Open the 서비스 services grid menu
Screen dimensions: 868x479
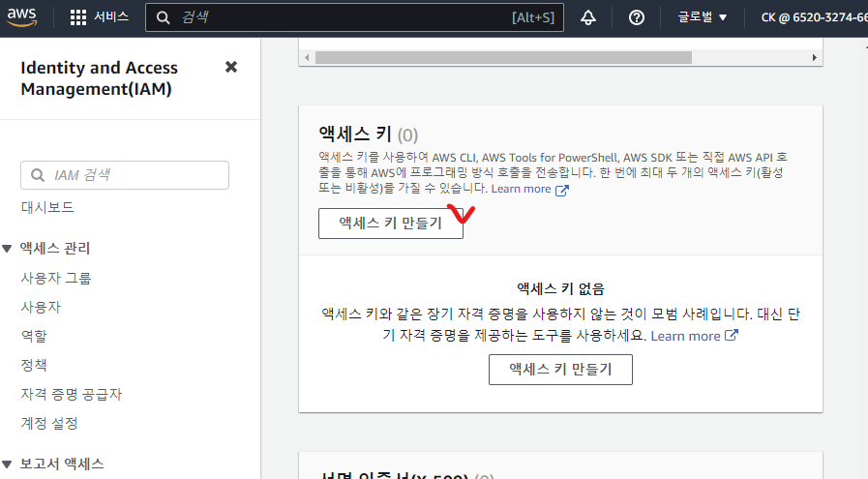click(x=100, y=17)
